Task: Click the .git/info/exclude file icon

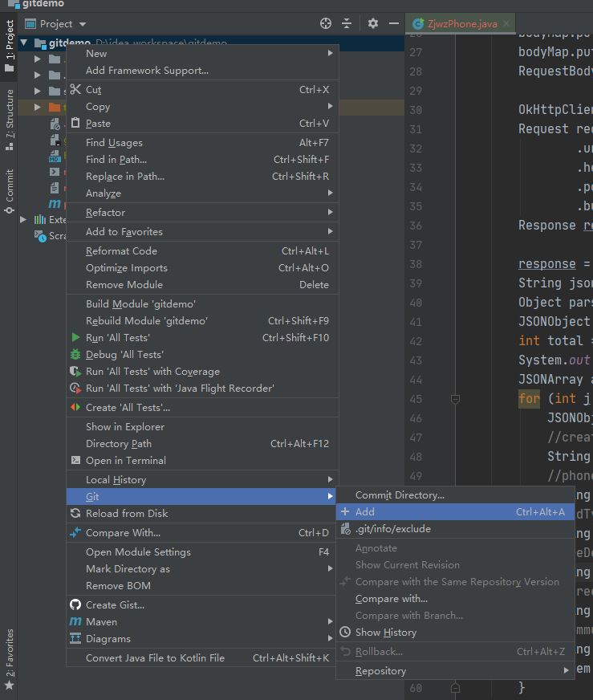Action: tap(345, 529)
